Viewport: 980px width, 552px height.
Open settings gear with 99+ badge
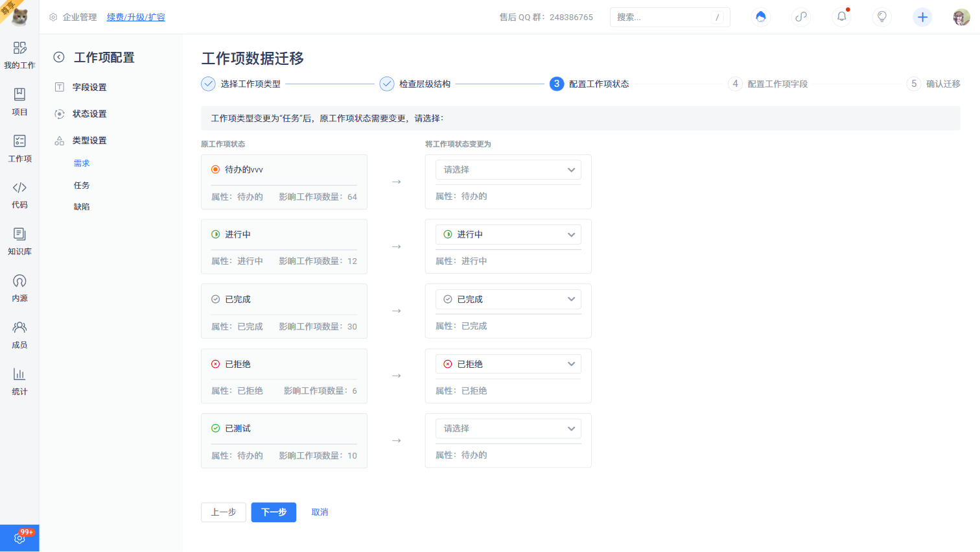pyautogui.click(x=19, y=538)
